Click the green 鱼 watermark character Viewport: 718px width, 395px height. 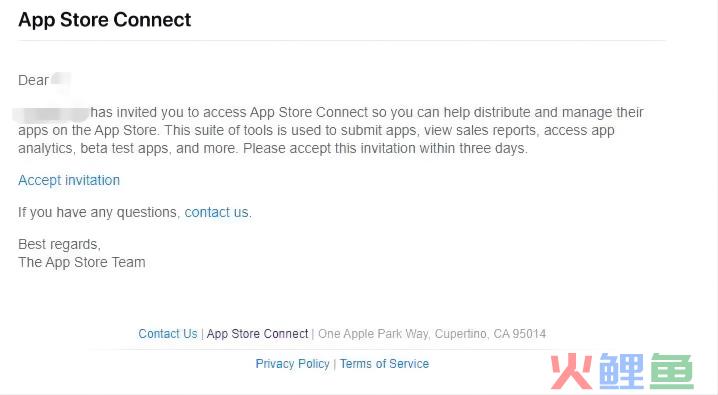671,371
